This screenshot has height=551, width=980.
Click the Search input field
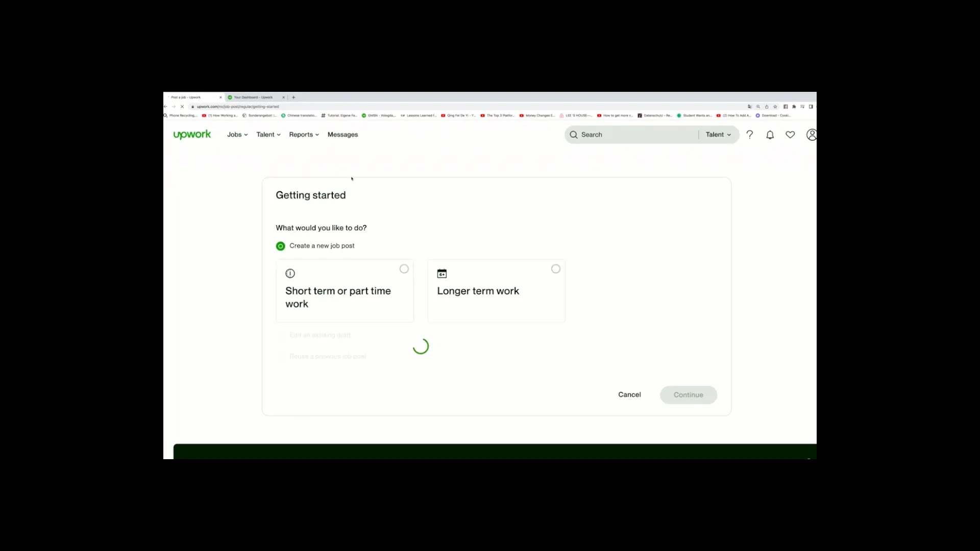point(633,134)
